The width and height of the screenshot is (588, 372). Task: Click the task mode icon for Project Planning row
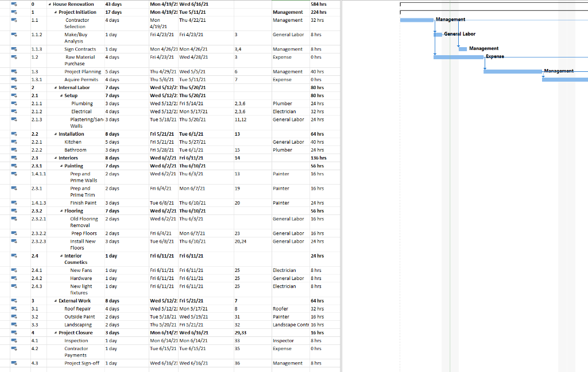14,71
